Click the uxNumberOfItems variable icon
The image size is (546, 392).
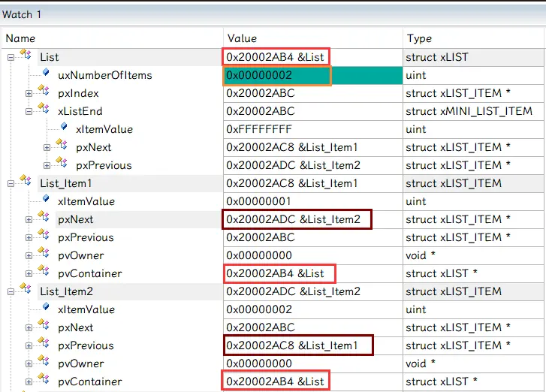45,74
